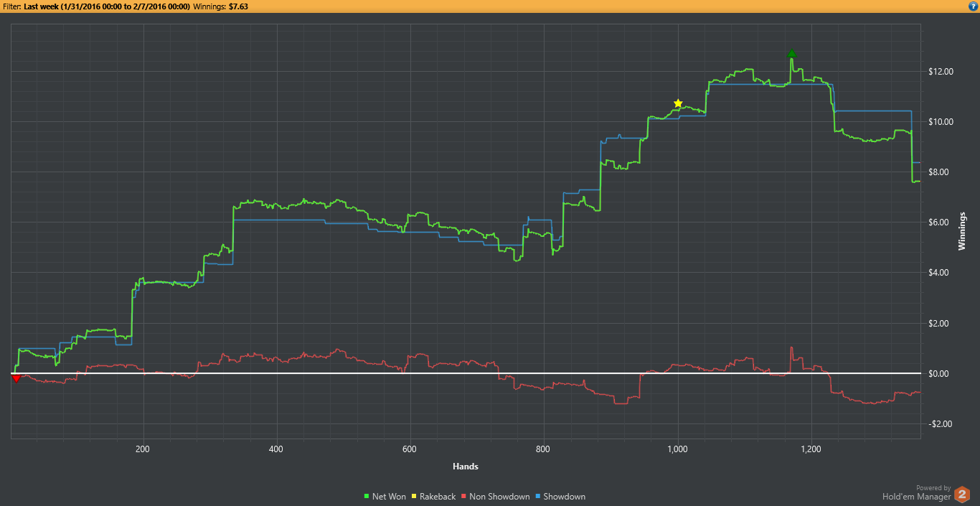
Task: Toggle the Non Showdown legend series
Action: (495, 497)
